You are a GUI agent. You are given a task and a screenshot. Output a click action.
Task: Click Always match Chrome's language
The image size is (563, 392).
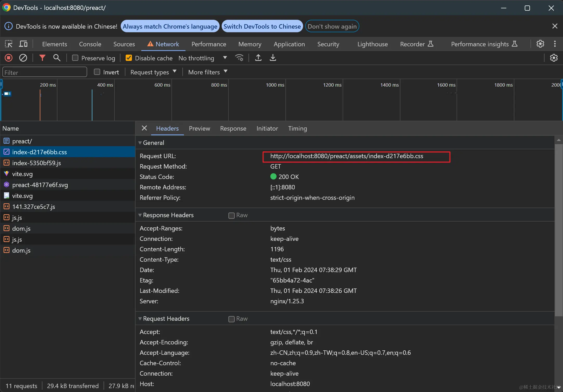[170, 26]
